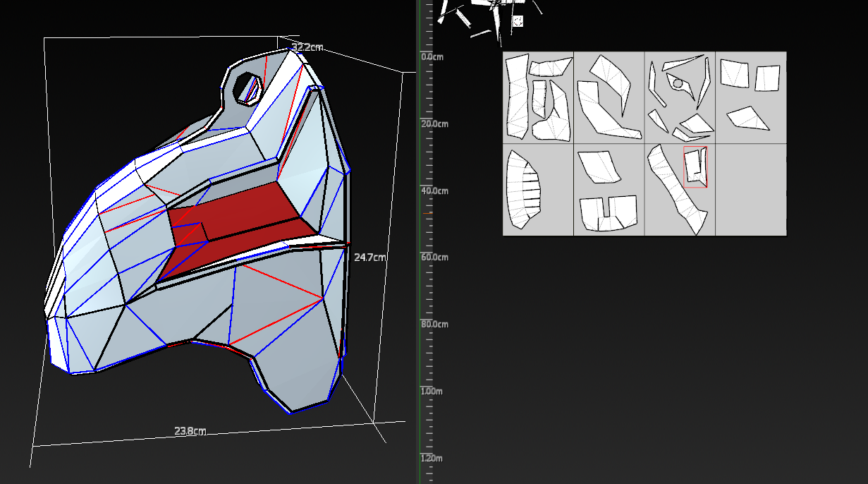Select the small square part with dotted circle
868x484 pixels.
pyautogui.click(x=518, y=21)
